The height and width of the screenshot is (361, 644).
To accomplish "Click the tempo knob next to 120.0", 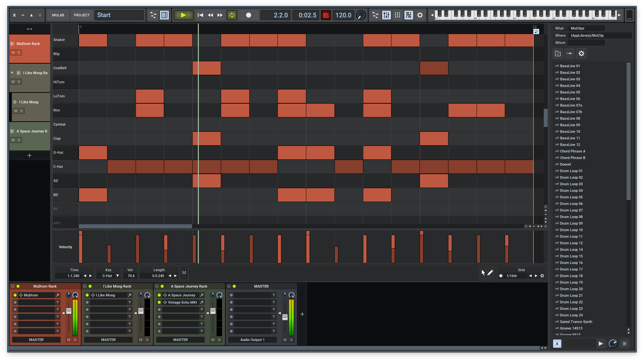I will (x=361, y=15).
